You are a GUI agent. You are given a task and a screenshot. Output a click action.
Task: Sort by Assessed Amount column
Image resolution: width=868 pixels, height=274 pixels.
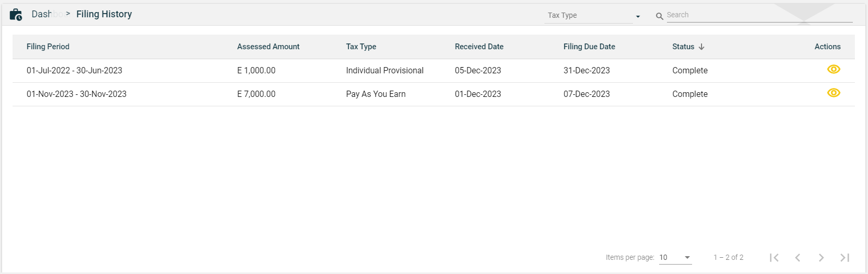268,47
